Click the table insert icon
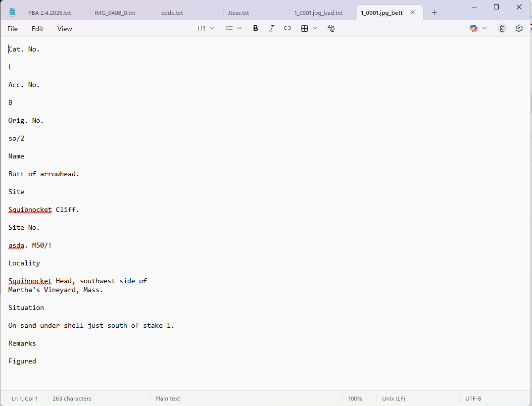 [304, 29]
